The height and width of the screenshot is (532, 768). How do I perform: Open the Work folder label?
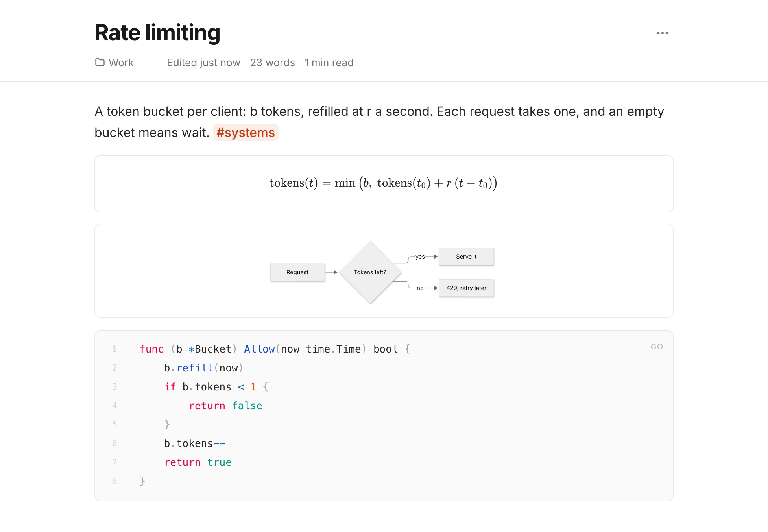tap(121, 63)
